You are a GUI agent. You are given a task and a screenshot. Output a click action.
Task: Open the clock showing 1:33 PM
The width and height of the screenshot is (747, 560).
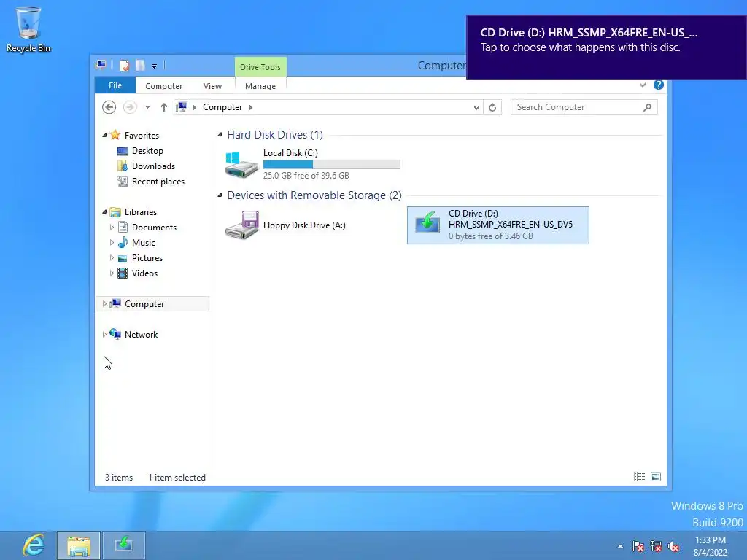tap(711, 546)
